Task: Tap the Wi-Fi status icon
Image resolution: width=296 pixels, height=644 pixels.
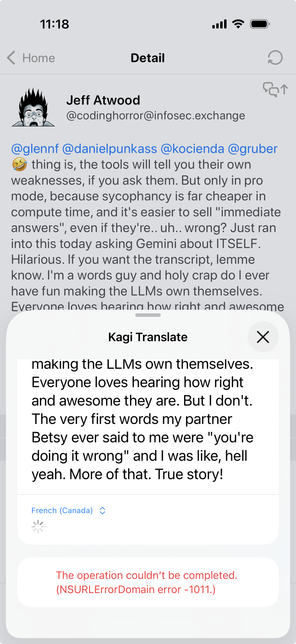Action: 238,24
